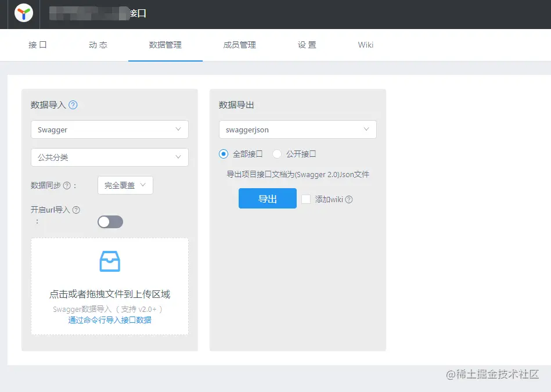This screenshot has width=551, height=392.
Task: Click the project name in the header
Action: [x=98, y=13]
